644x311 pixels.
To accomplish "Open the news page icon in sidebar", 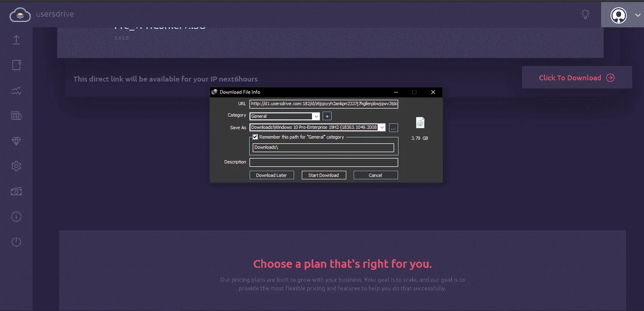I will click(16, 116).
